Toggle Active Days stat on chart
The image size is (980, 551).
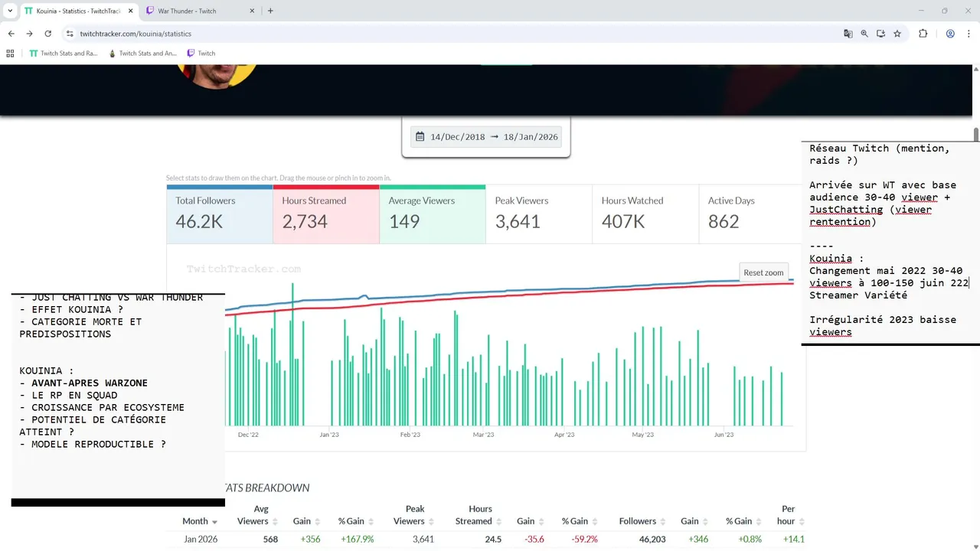point(750,214)
